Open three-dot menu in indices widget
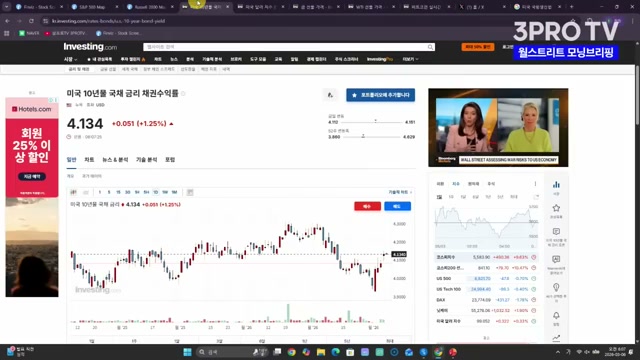The image size is (640, 360). [535, 184]
